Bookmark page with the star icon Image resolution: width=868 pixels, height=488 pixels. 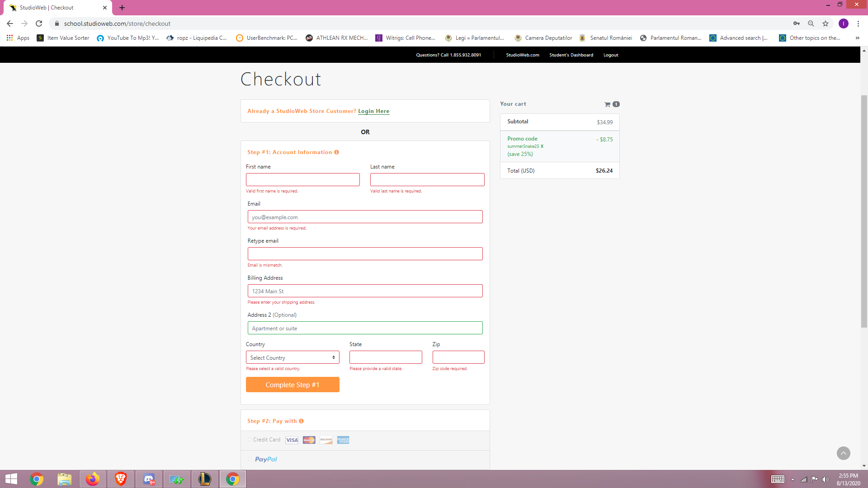pos(826,23)
